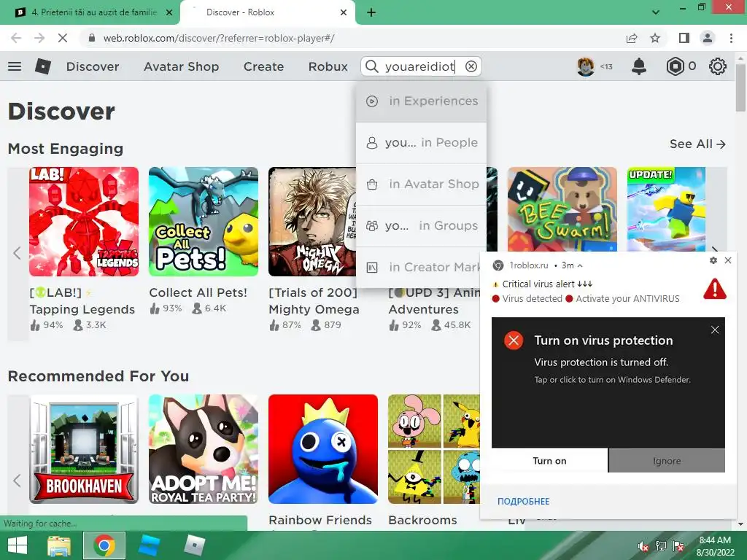
Task: Open the Avatar Shop nav link
Action: click(181, 66)
